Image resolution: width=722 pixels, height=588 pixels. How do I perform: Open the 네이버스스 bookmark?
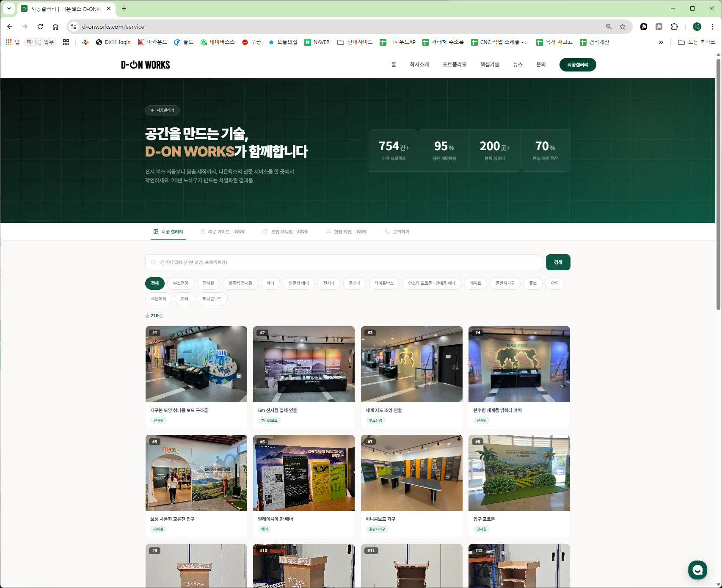218,42
